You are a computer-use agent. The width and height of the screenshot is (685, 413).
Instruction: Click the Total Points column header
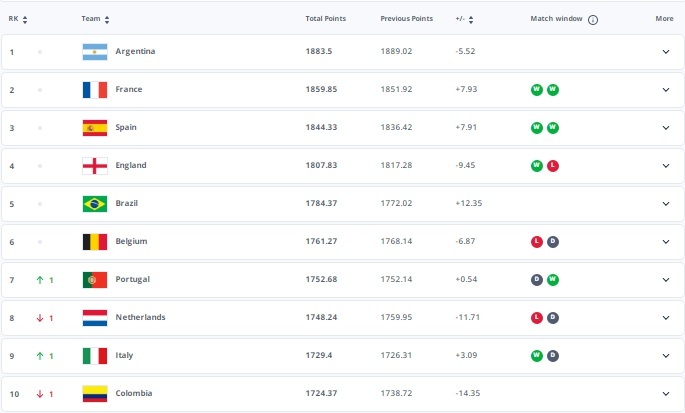pyautogui.click(x=325, y=18)
